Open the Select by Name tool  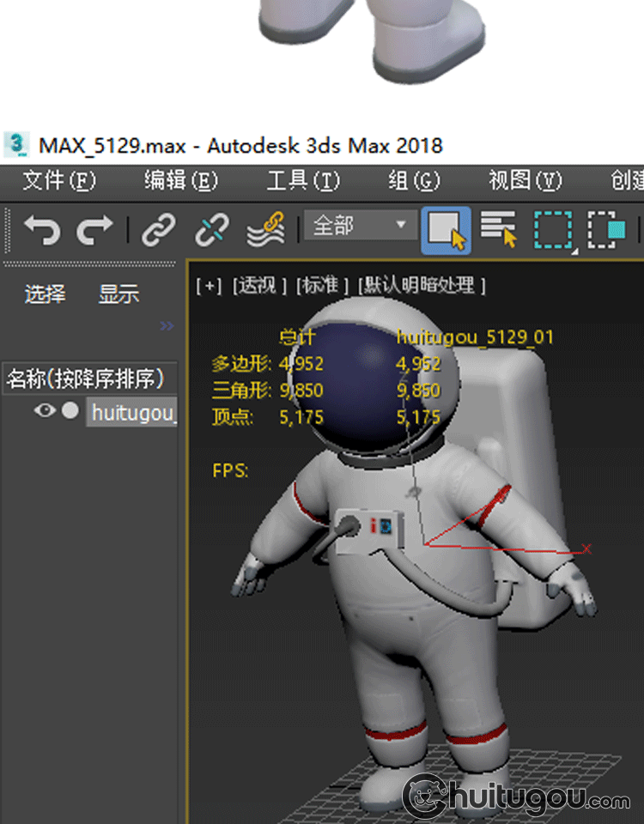[498, 229]
